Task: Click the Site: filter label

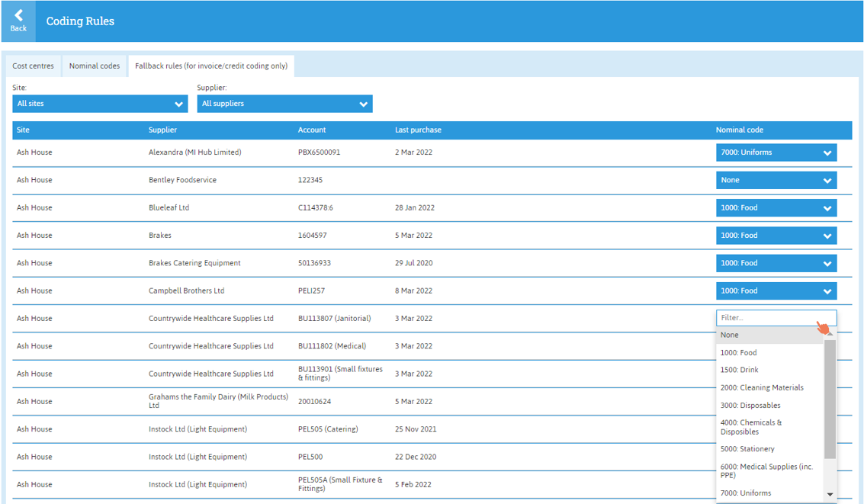Action: (19, 88)
